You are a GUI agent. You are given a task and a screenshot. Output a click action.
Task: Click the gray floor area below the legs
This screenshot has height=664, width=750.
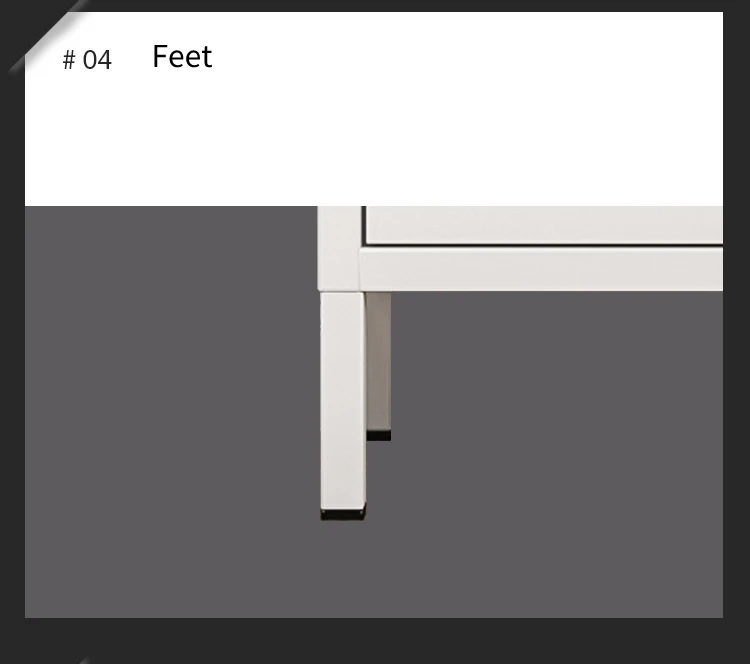(374, 569)
